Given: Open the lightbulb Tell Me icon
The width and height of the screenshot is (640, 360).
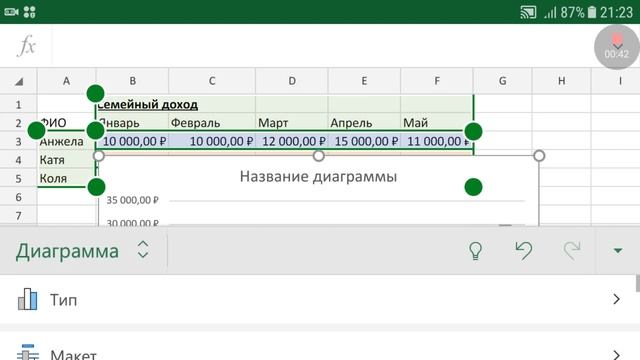Looking at the screenshot, I should pyautogui.click(x=476, y=251).
